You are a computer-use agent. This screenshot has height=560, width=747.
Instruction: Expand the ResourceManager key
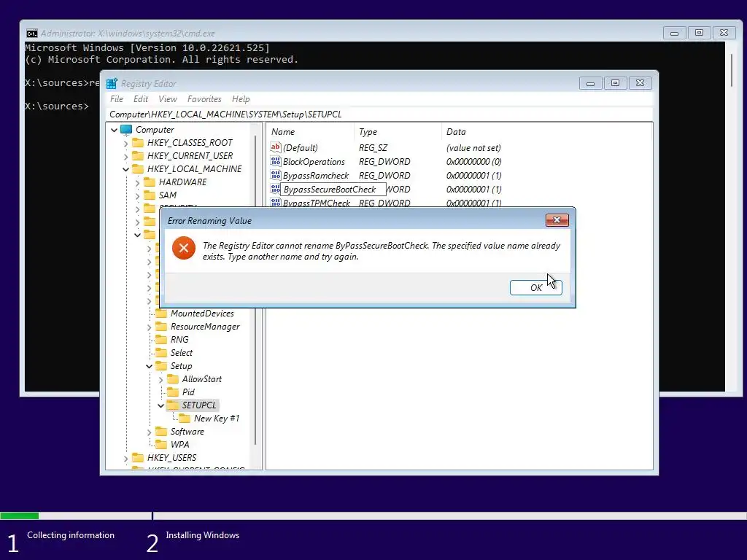[x=149, y=327]
